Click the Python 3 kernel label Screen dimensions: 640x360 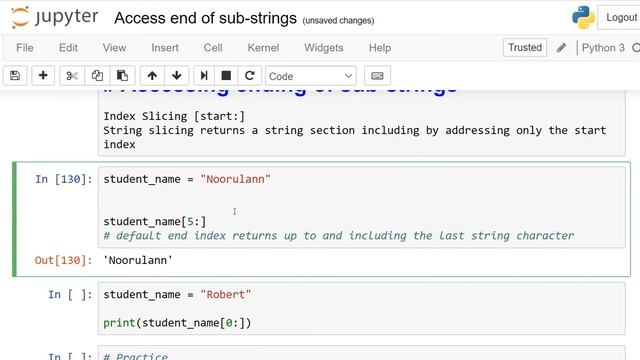(603, 48)
